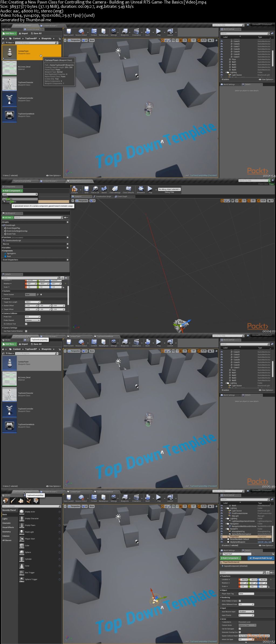This screenshot has height=644, width=276.
Task: Open the No debug object selected dropdown
Action: pyautogui.click(x=169, y=189)
